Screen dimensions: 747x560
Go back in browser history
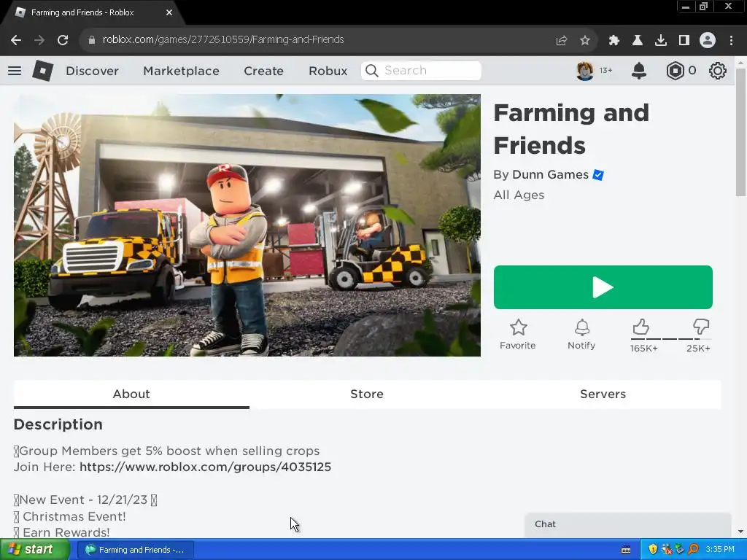coord(16,40)
